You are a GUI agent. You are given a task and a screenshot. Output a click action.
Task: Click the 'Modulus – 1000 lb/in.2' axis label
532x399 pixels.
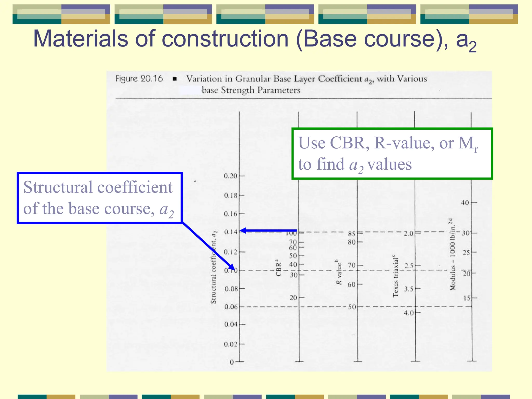[x=453, y=254]
